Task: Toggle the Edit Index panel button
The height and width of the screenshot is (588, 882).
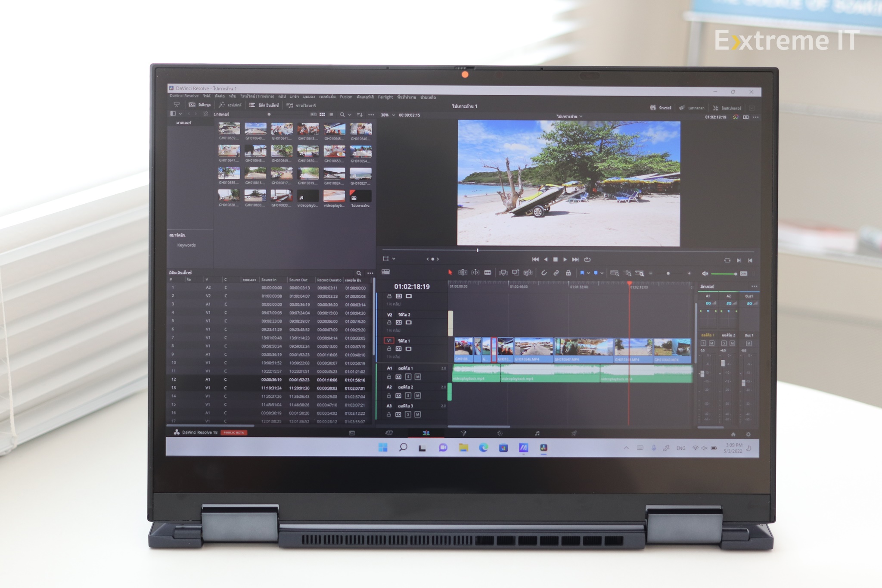Action: pos(264,105)
